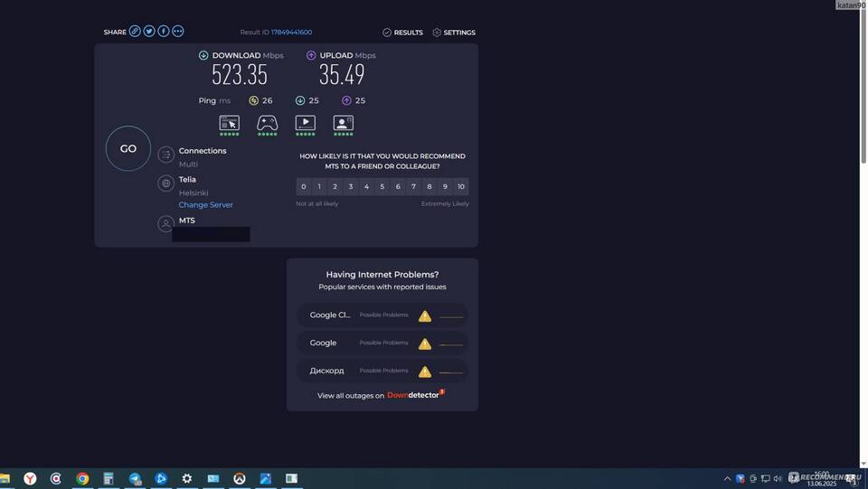Click the upload latency icon showing 25

[x=346, y=100]
